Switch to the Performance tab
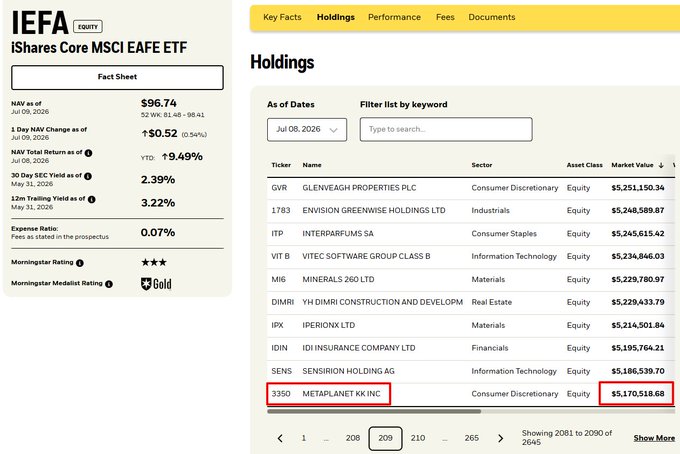Screen dimensions: 680x454 (x=394, y=17)
